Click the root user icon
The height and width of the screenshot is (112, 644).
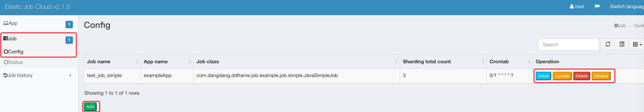click(x=572, y=7)
